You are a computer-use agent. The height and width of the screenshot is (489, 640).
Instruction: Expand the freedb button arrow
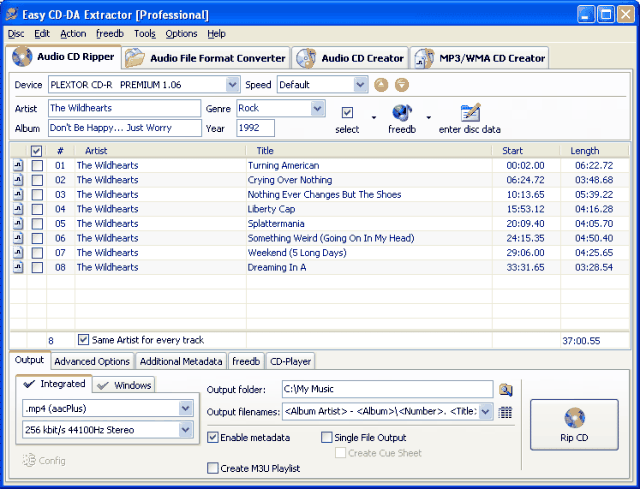click(429, 118)
